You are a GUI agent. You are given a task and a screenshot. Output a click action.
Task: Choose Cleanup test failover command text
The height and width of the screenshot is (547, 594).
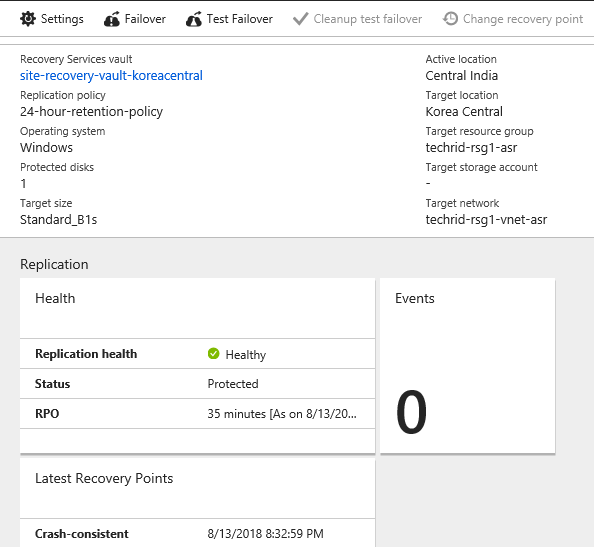tap(367, 19)
